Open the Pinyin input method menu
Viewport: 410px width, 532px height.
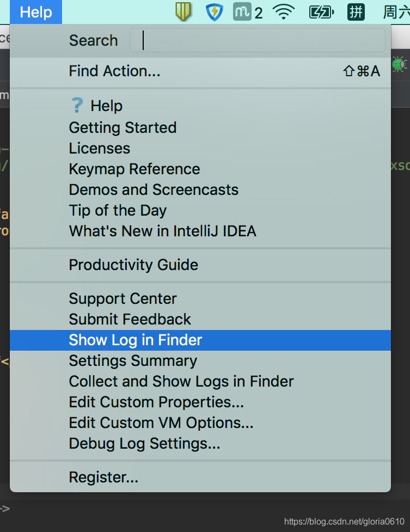[356, 11]
